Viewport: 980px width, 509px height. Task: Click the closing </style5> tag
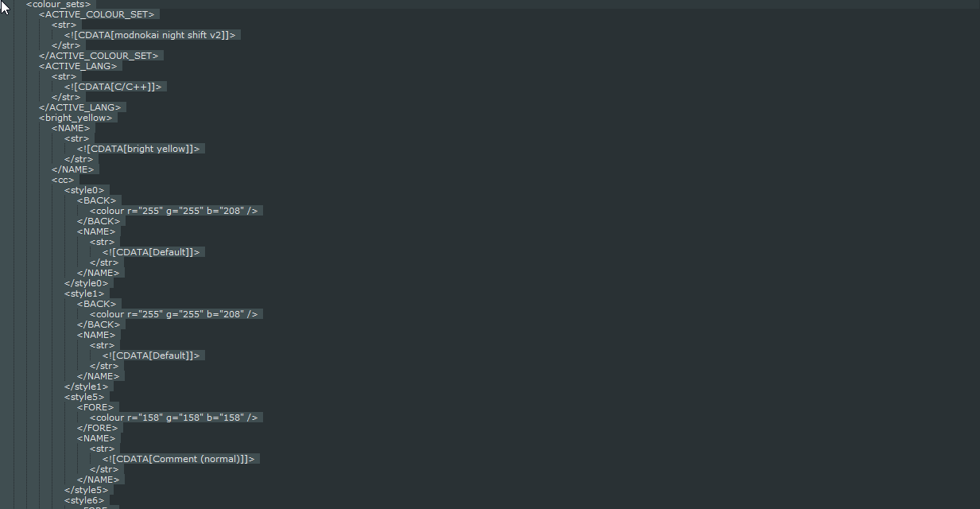pos(86,490)
